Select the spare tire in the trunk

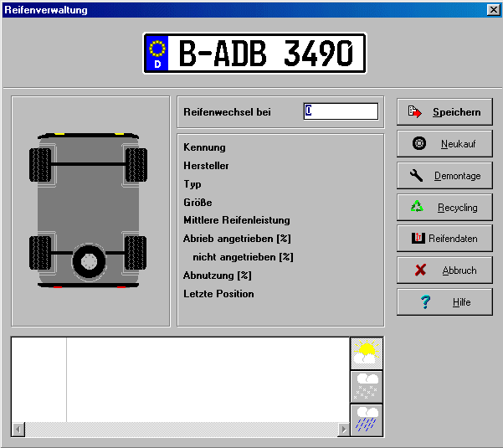coord(87,261)
